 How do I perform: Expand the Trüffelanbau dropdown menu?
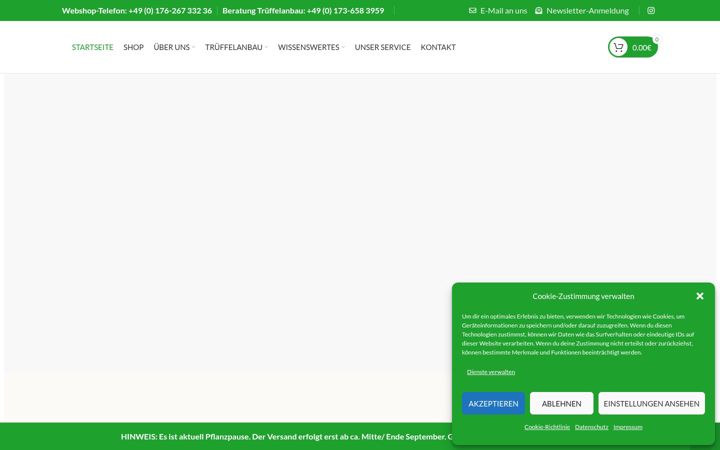coord(236,47)
